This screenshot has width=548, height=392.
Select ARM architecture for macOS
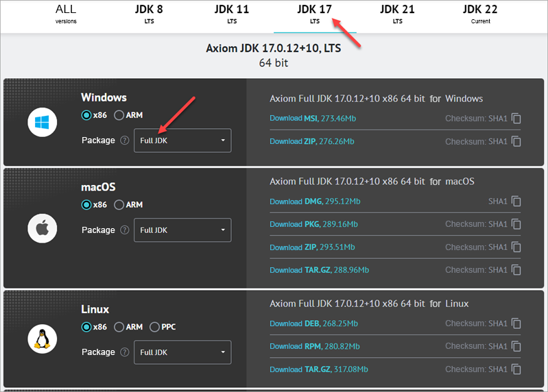(x=119, y=205)
